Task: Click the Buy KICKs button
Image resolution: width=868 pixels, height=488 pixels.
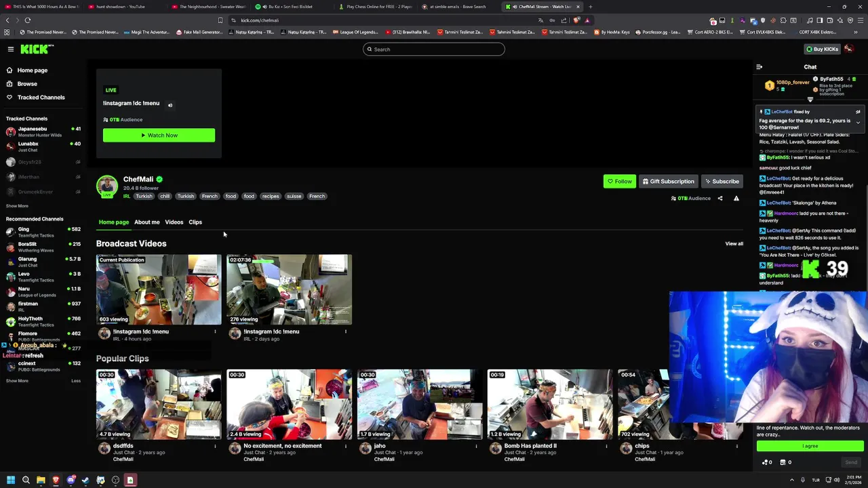Action: pyautogui.click(x=823, y=49)
